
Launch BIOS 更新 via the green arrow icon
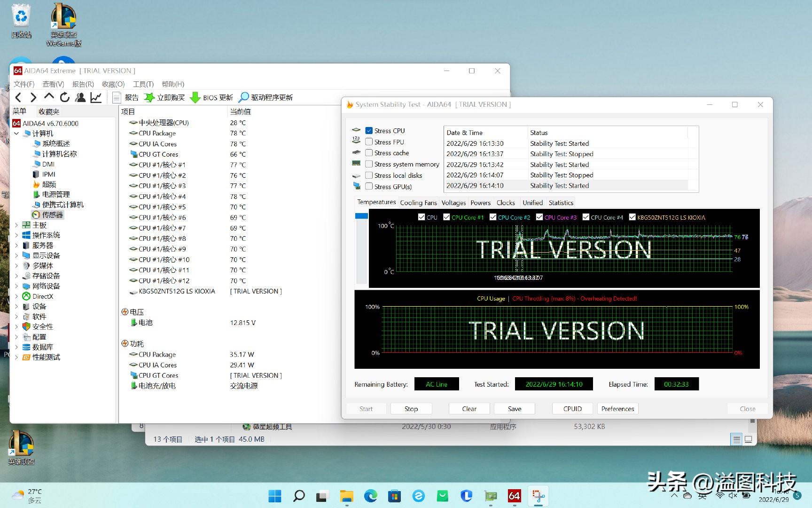[x=195, y=97]
